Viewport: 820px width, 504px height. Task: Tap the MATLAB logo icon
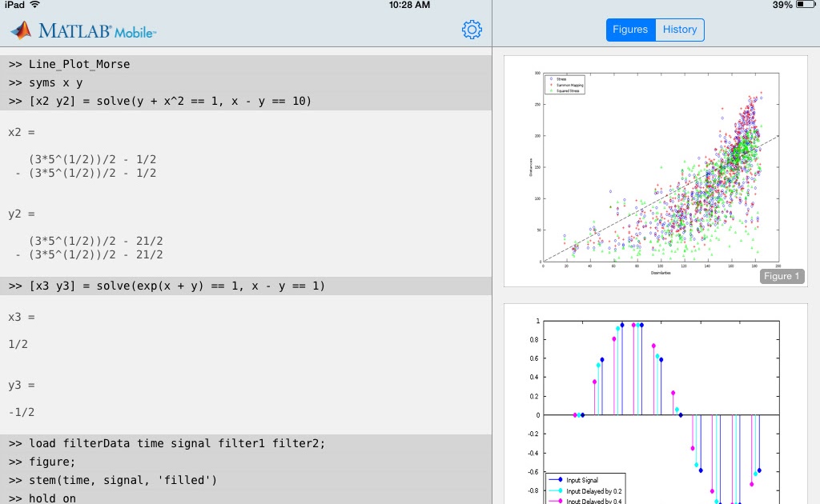click(x=22, y=31)
